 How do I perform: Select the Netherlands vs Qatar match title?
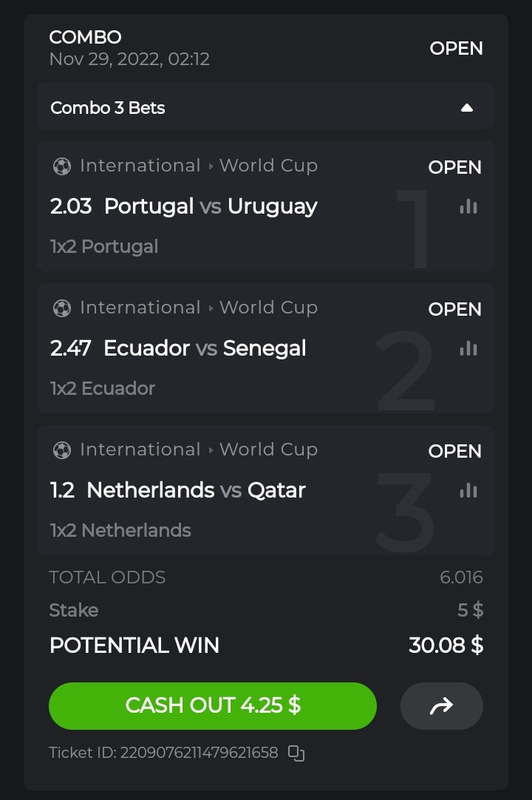coord(196,490)
